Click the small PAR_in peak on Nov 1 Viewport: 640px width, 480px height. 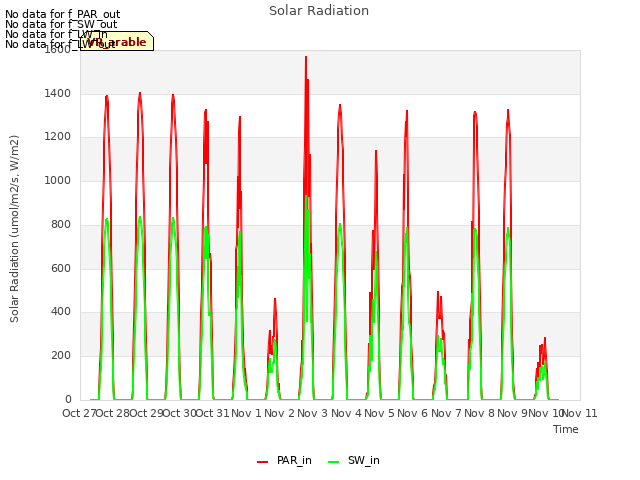pyautogui.click(x=275, y=299)
